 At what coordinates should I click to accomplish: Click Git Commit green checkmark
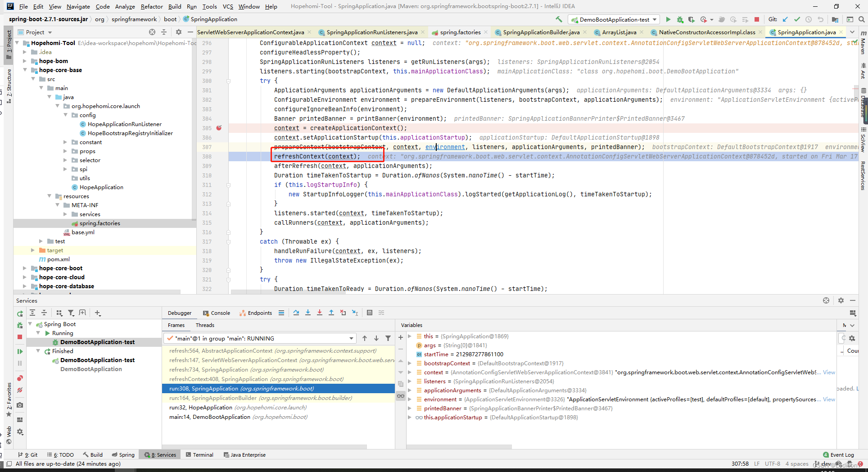coord(797,19)
